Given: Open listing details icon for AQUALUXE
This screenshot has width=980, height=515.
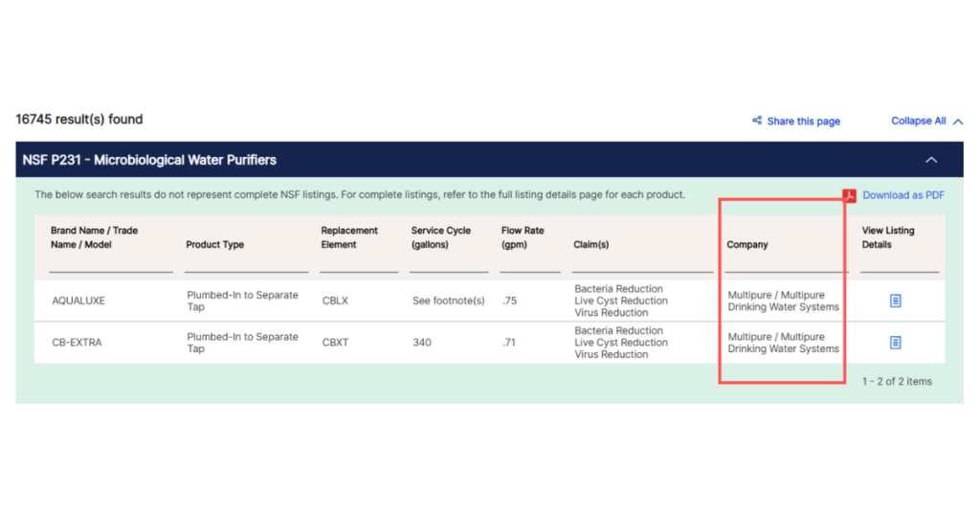Looking at the screenshot, I should click(895, 301).
